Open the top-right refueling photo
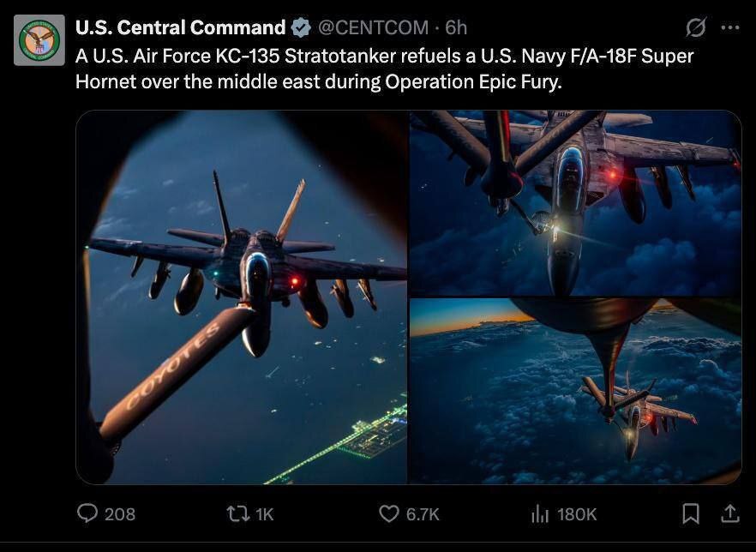The height and width of the screenshot is (552, 756). tap(574, 202)
